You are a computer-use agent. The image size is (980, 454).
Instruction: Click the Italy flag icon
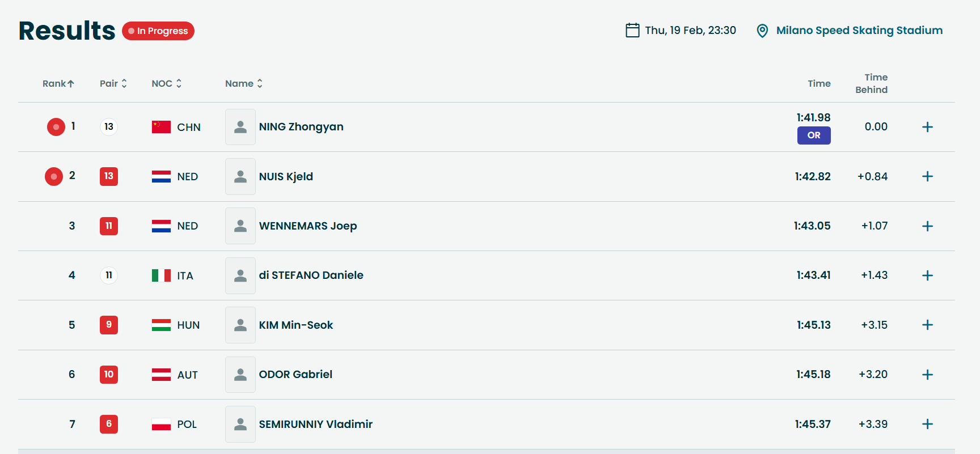pos(161,275)
